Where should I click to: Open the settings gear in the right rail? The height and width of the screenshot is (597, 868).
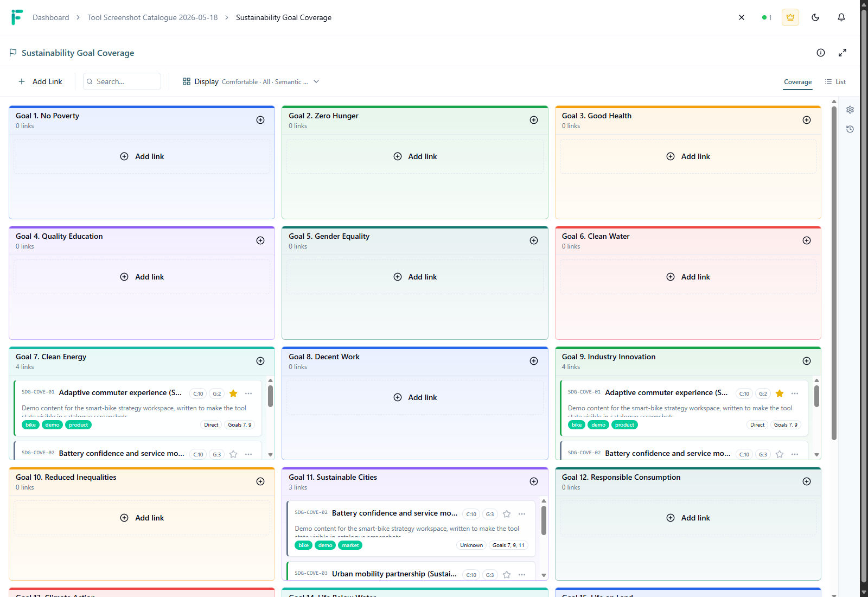tap(850, 110)
